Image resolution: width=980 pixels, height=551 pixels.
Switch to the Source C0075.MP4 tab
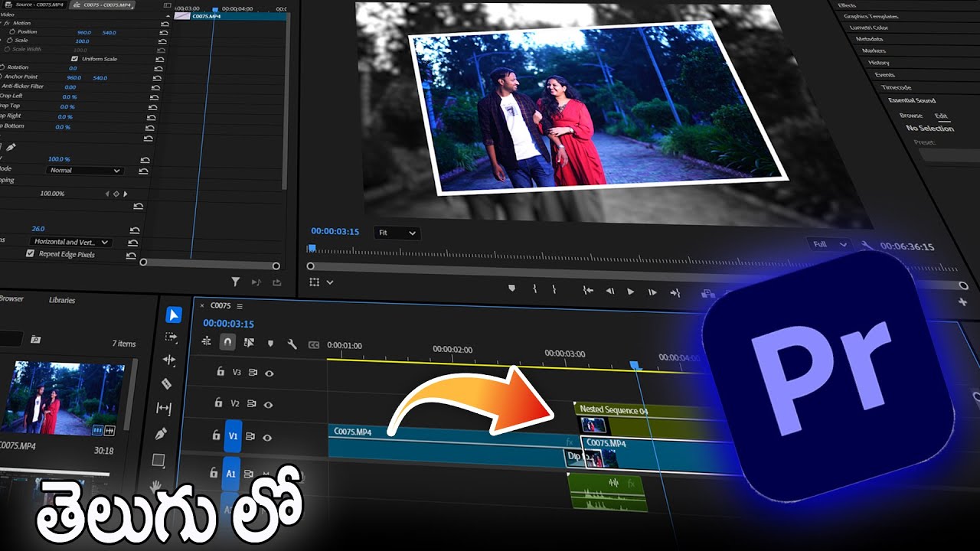[35, 5]
